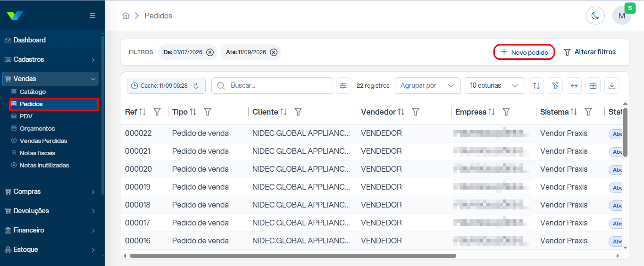Filter the Sistema column
Viewport: 644px width, 266px height.
(588, 112)
